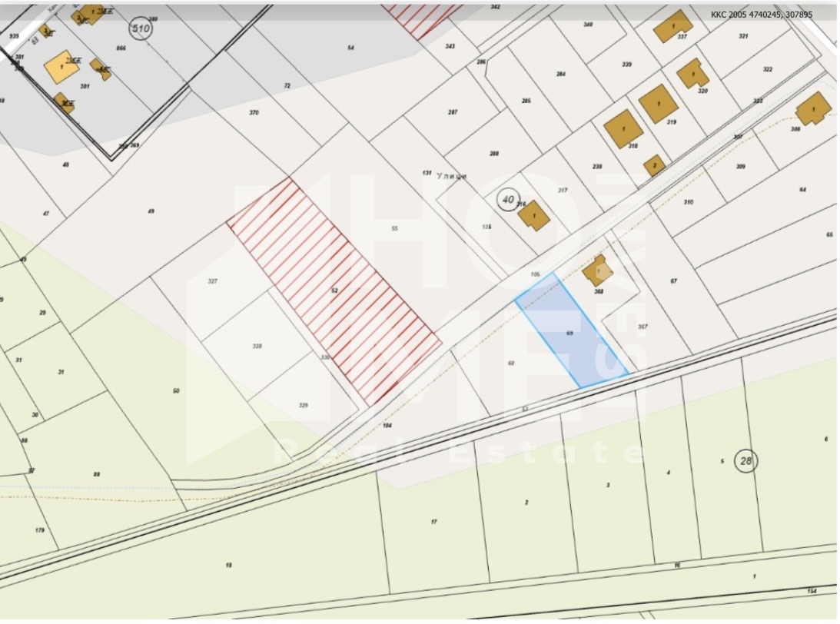Click the road segment labeled 104
Image resolution: width=840 pixels, height=624 pixels.
(387, 425)
